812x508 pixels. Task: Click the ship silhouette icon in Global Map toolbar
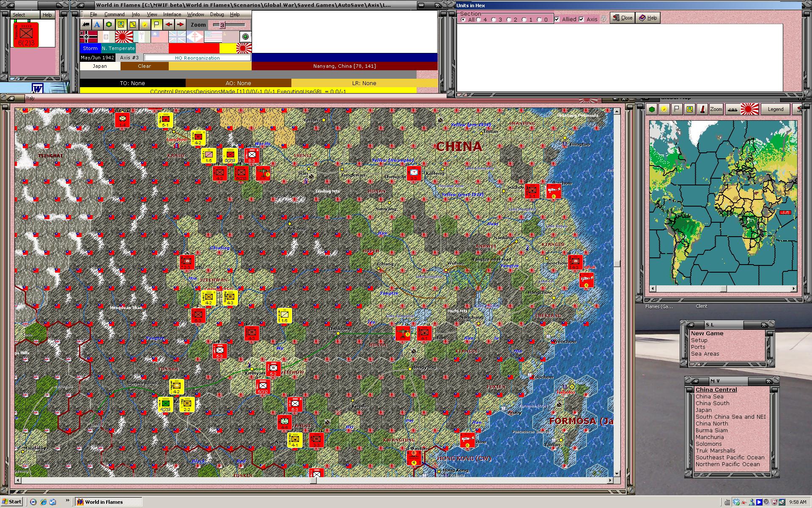[x=732, y=109]
